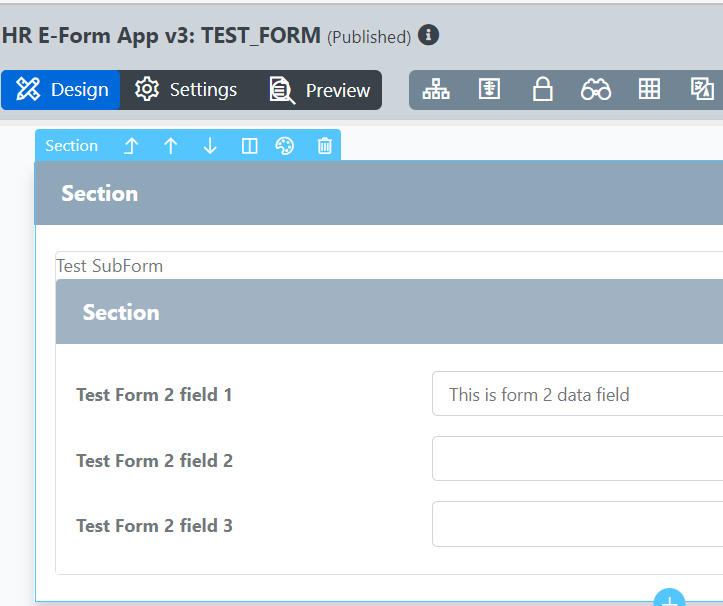Focus the Test Form 2 field 2 input
The width and height of the screenshot is (723, 606).
click(577, 459)
